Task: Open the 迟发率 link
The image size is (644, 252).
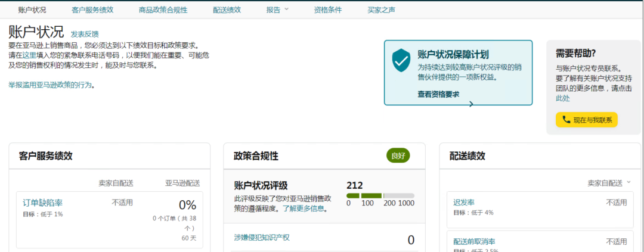Action: click(464, 203)
